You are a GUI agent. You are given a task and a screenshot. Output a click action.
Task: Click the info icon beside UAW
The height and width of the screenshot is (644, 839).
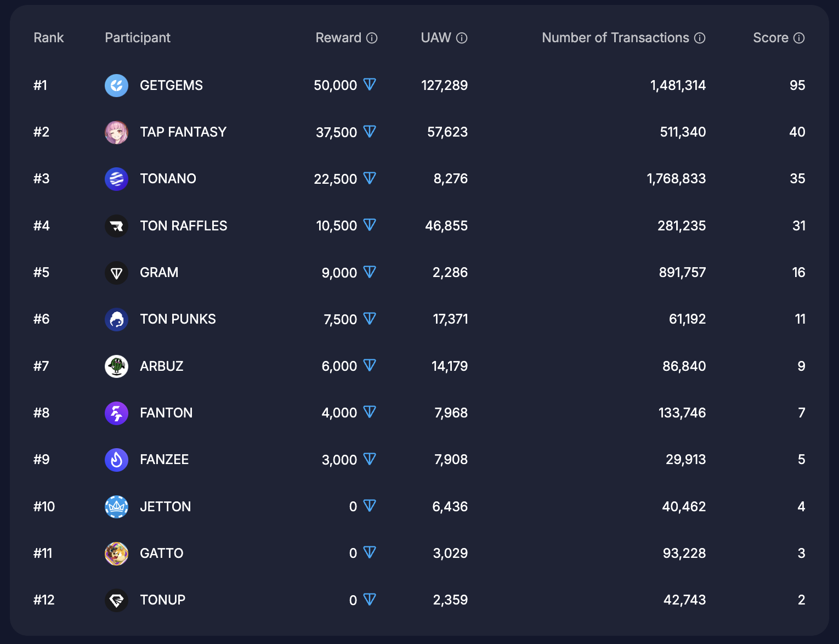[462, 38]
